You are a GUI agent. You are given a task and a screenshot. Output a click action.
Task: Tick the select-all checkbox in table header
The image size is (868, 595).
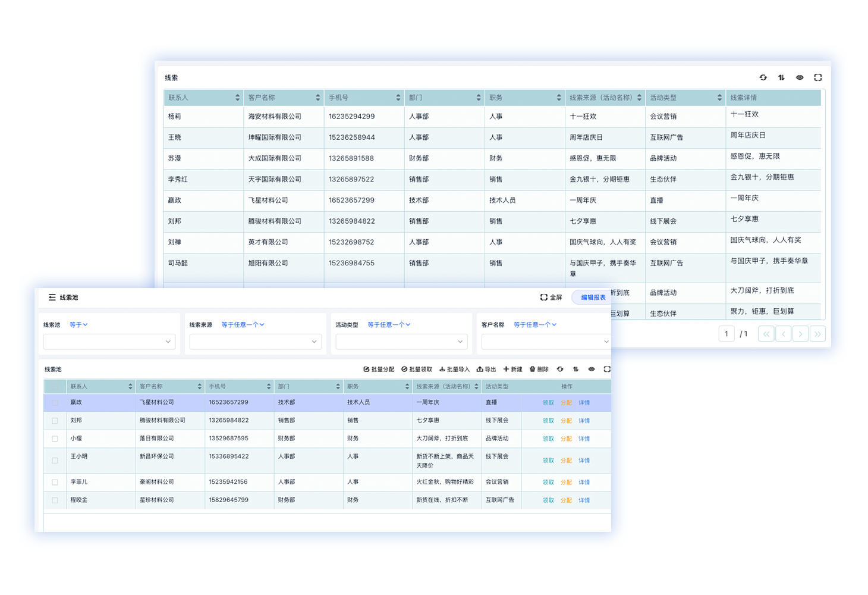tap(55, 387)
